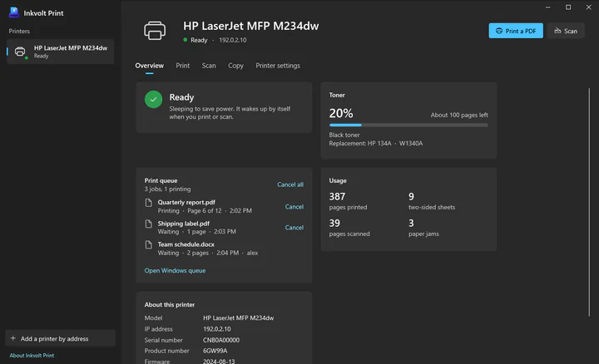599x364 pixels.
Task: Close the Inkvolt Print window
Action: click(x=589, y=7)
